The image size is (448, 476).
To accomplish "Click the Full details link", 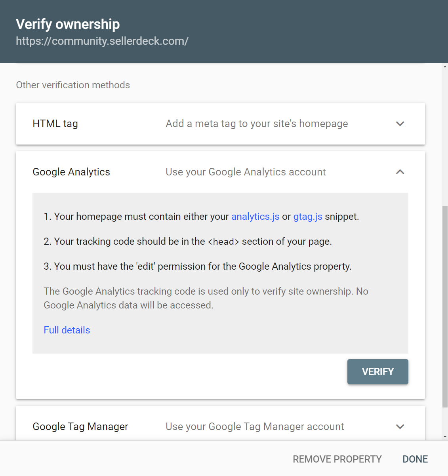I will tap(67, 330).
